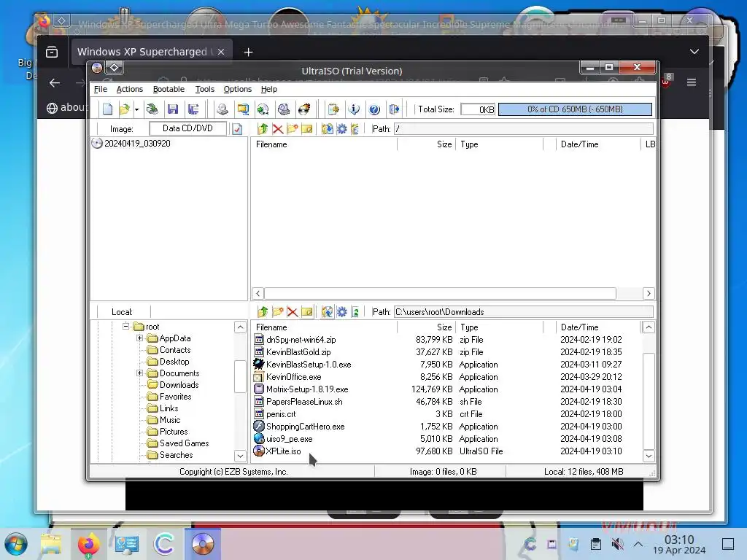Image resolution: width=747 pixels, height=560 pixels.
Task: Click the Reopen toolbar icon
Action: coord(152,109)
